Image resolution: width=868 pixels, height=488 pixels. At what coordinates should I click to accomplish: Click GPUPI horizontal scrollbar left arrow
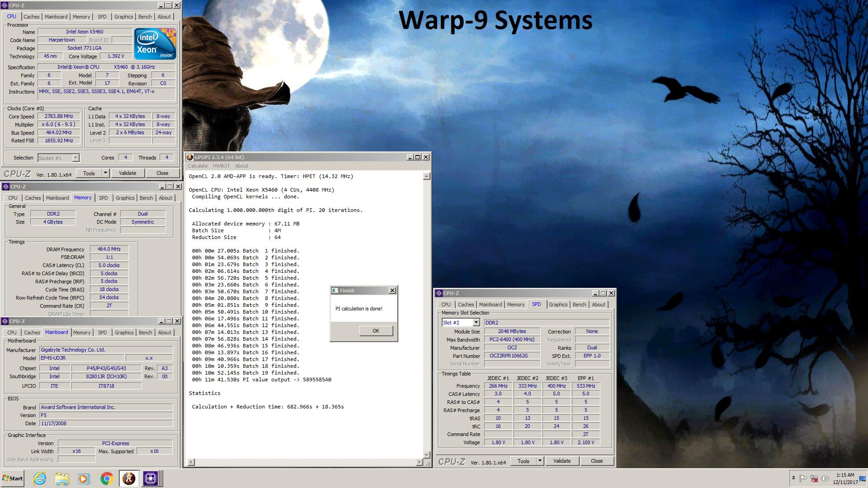point(191,462)
